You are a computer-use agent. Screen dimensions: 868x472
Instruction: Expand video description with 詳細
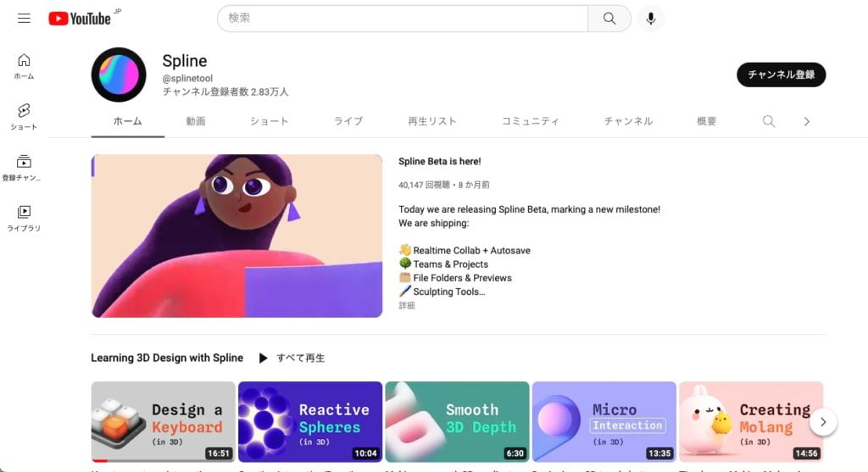coord(407,306)
